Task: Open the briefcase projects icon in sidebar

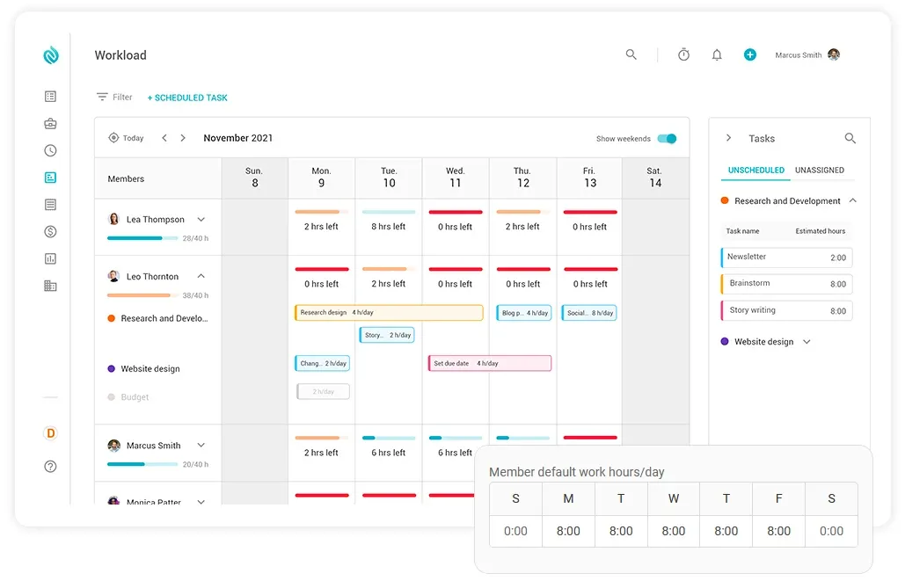Action: coord(50,123)
